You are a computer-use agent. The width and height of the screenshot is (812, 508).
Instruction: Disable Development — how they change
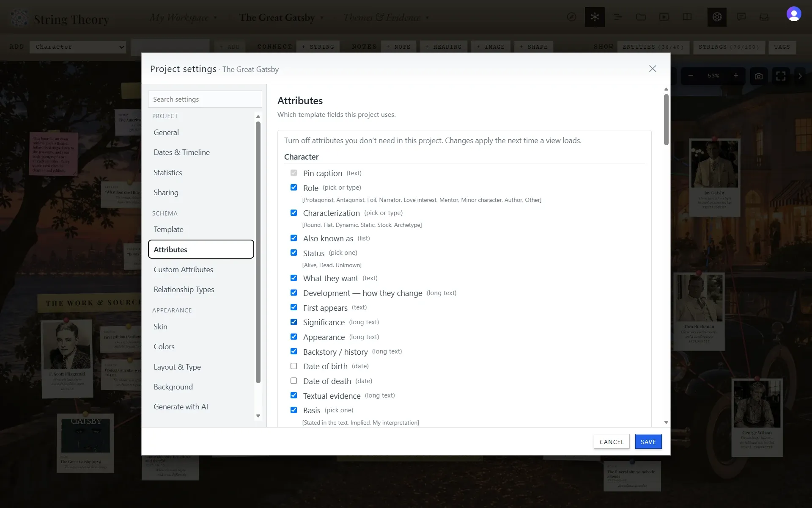tap(294, 293)
